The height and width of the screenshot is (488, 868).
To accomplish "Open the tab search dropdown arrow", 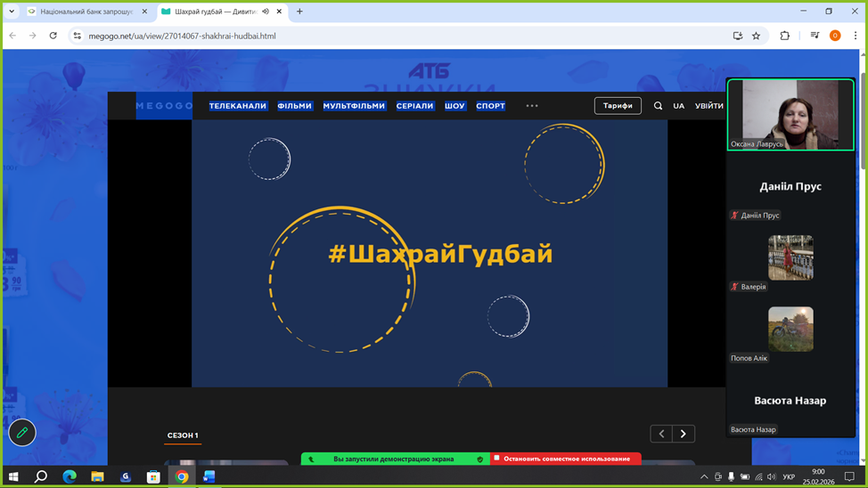I will [x=12, y=12].
